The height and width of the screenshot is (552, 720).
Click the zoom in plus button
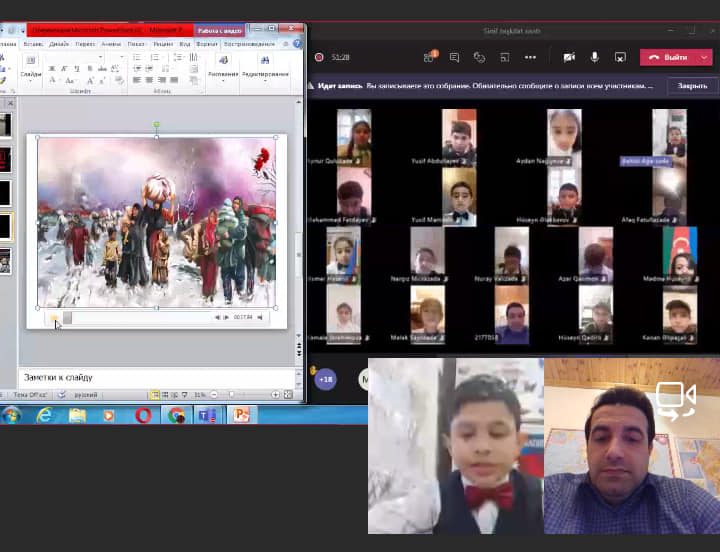pyautogui.click(x=275, y=394)
